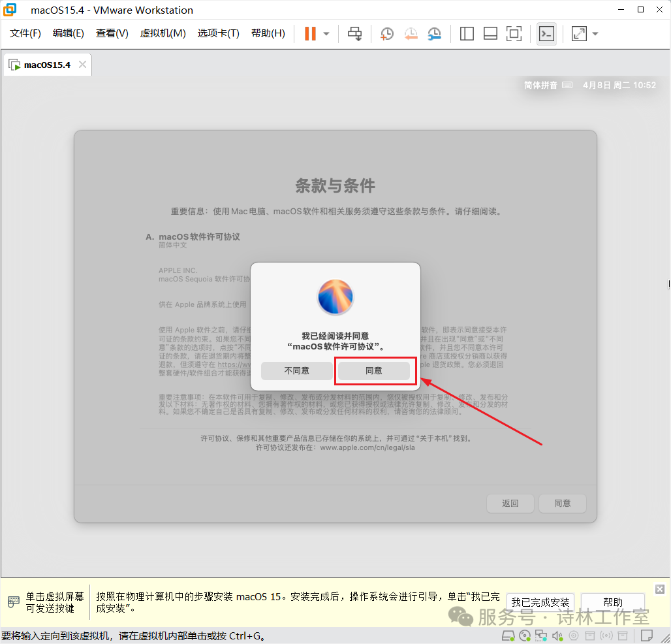Click the macOS Sequoia dialog icon
The height and width of the screenshot is (644, 671).
335,297
